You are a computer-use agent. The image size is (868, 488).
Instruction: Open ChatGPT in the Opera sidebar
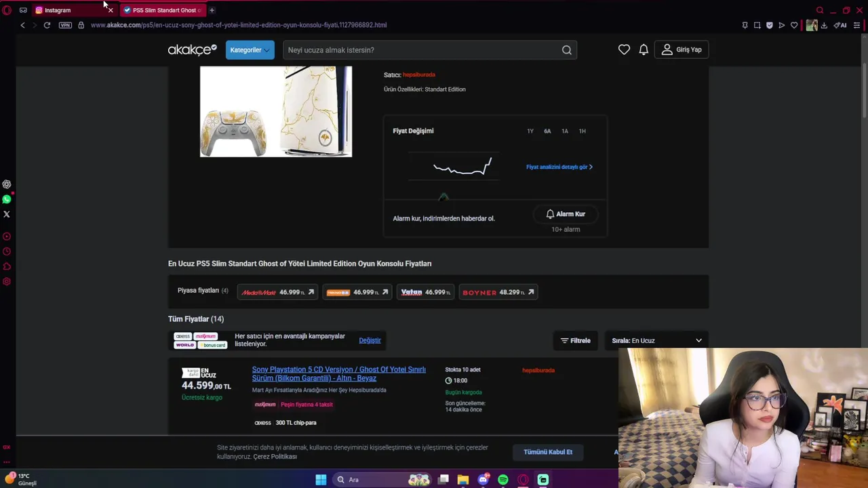pyautogui.click(x=7, y=184)
